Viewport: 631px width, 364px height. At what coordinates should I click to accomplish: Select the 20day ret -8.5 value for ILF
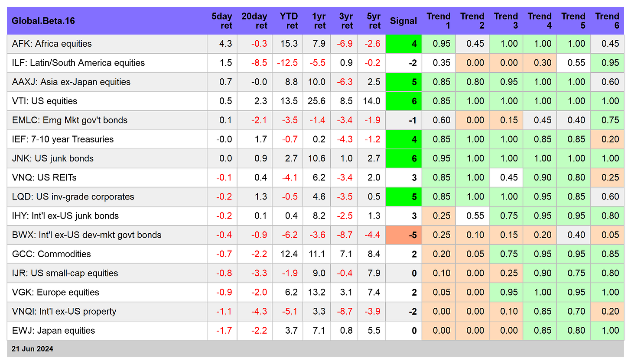[259, 63]
